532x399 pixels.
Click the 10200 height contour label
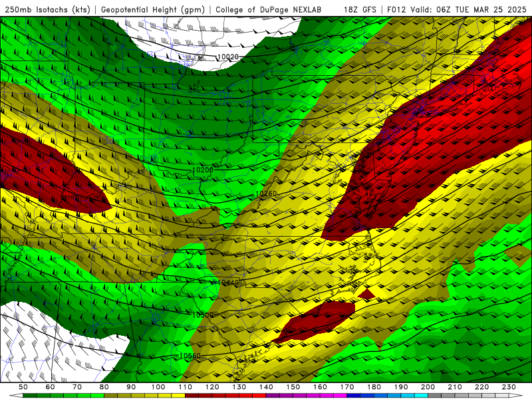(x=203, y=170)
